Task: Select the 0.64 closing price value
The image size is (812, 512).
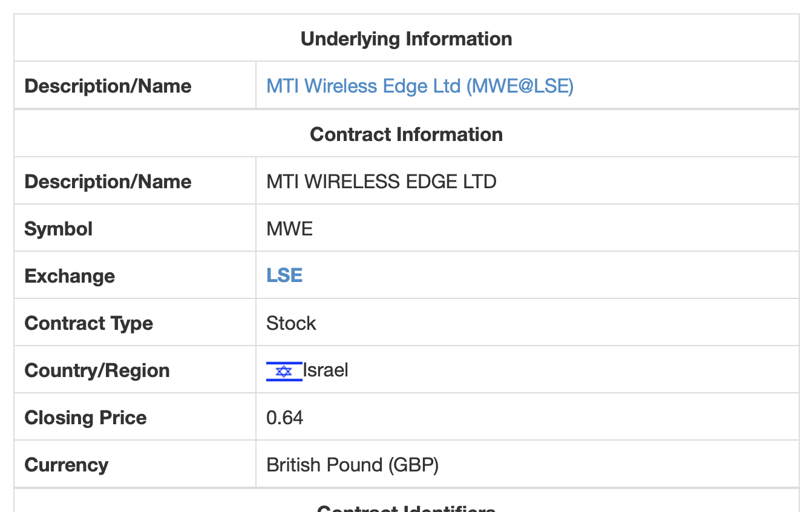Action: [x=284, y=418]
